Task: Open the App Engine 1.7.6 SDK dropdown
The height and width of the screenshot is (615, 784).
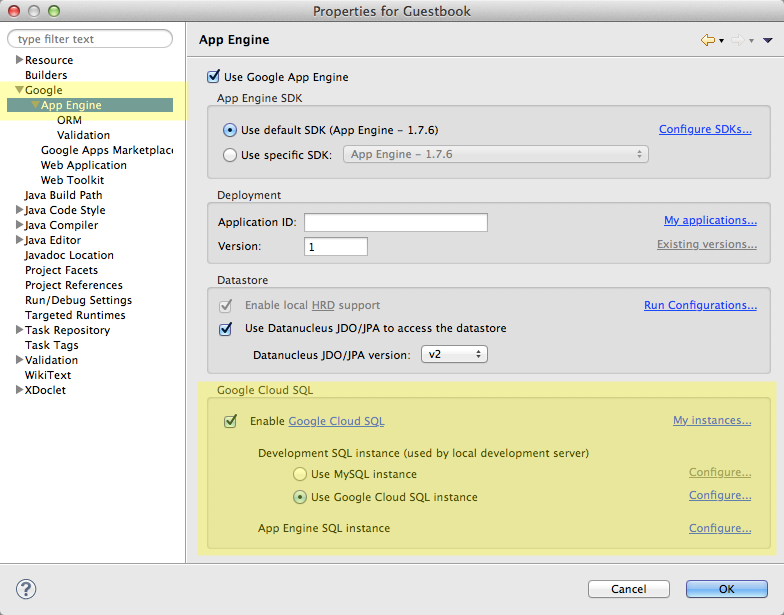Action: coord(496,154)
